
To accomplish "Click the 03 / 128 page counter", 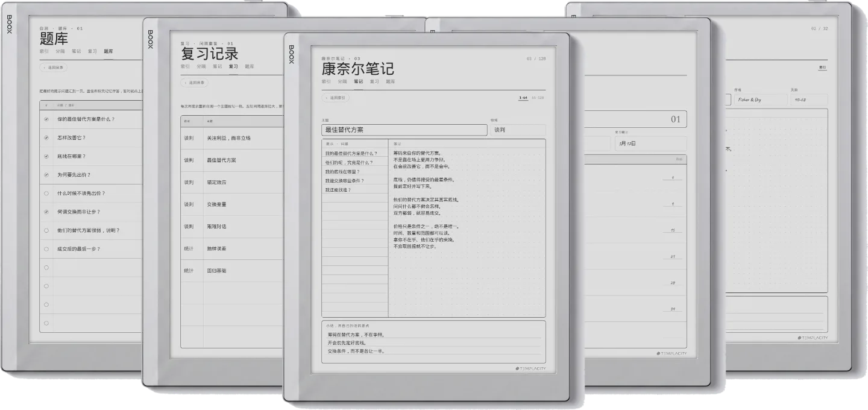I will click(x=536, y=58).
